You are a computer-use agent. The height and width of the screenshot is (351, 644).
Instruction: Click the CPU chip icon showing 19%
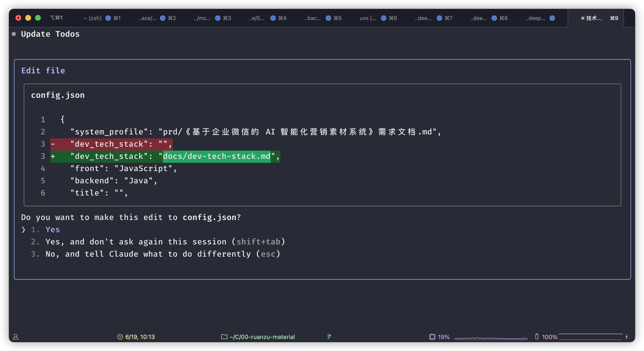point(432,337)
